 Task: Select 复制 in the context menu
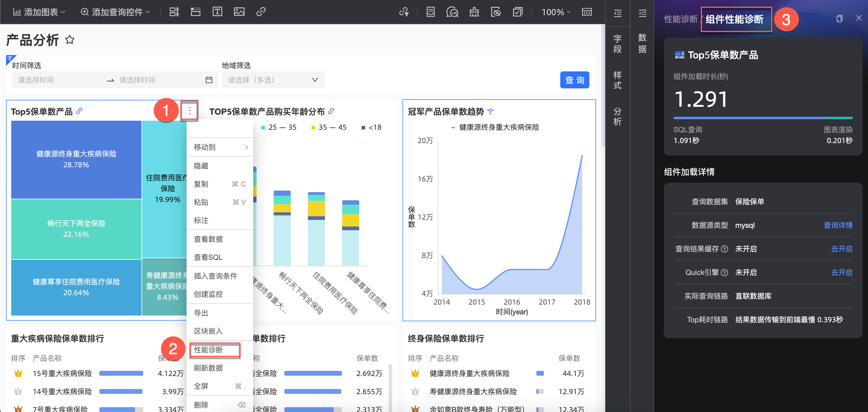(x=220, y=184)
